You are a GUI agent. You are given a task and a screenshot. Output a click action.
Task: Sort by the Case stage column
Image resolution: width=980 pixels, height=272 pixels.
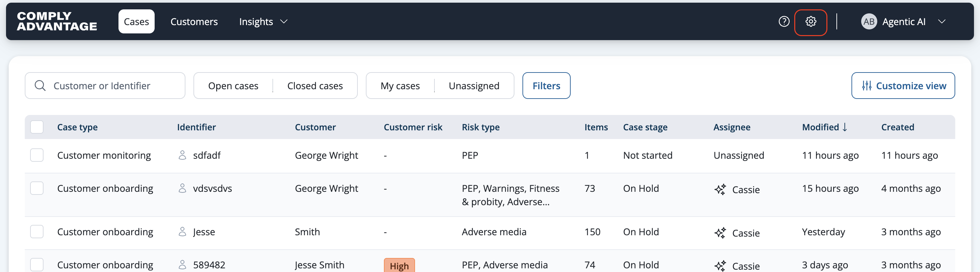click(x=645, y=127)
